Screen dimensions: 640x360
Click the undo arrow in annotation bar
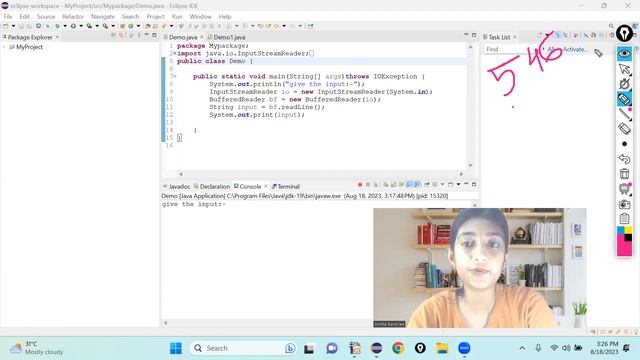click(624, 159)
